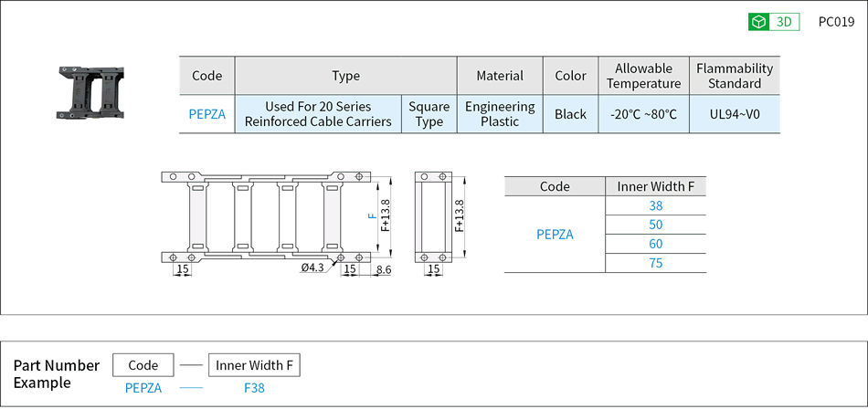The width and height of the screenshot is (868, 409).
Task: Click the green 3D cube icon
Action: [758, 22]
